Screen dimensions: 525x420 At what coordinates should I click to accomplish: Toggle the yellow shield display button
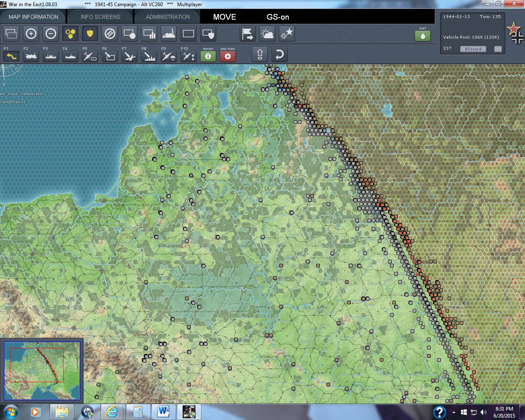90,34
